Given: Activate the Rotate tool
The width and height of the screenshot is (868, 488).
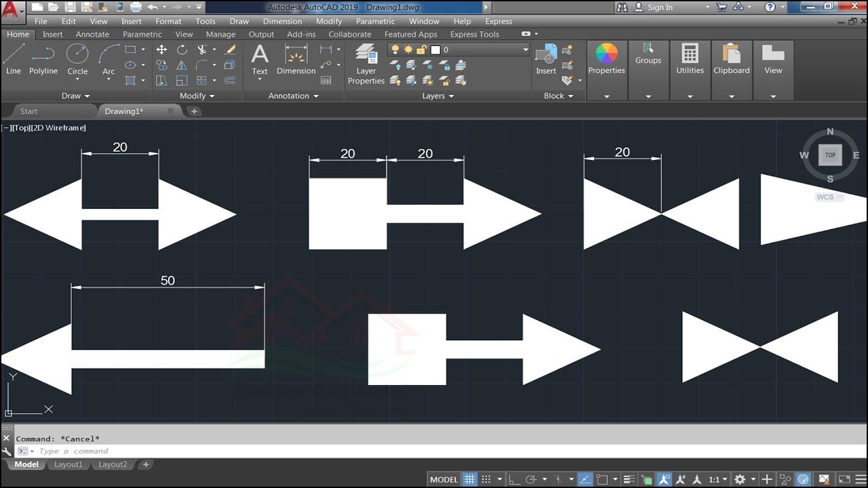Looking at the screenshot, I should (182, 49).
